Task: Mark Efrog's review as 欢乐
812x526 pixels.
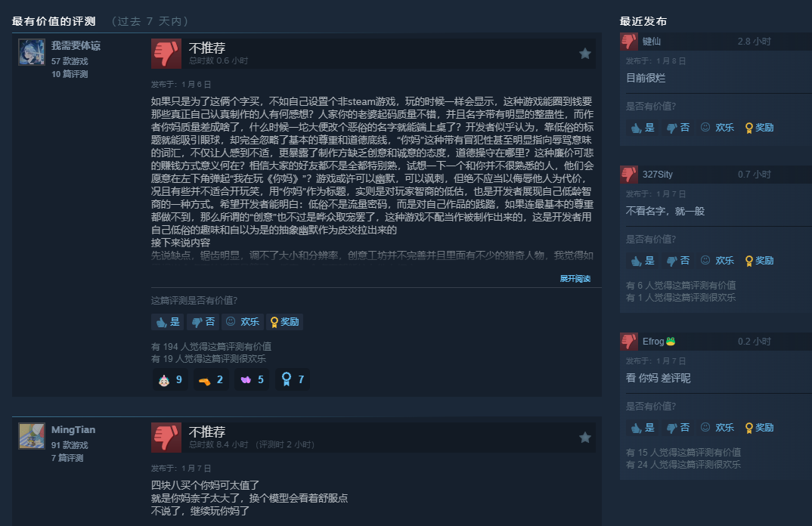Action: [x=717, y=428]
